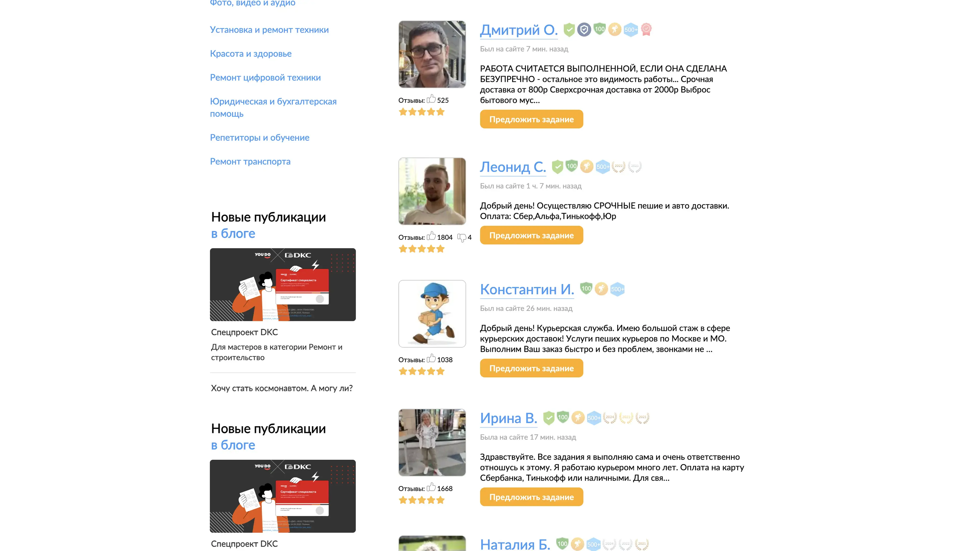Open Юридическая и бухгалтерская помощь category
This screenshot has width=980, height=551.
(273, 108)
